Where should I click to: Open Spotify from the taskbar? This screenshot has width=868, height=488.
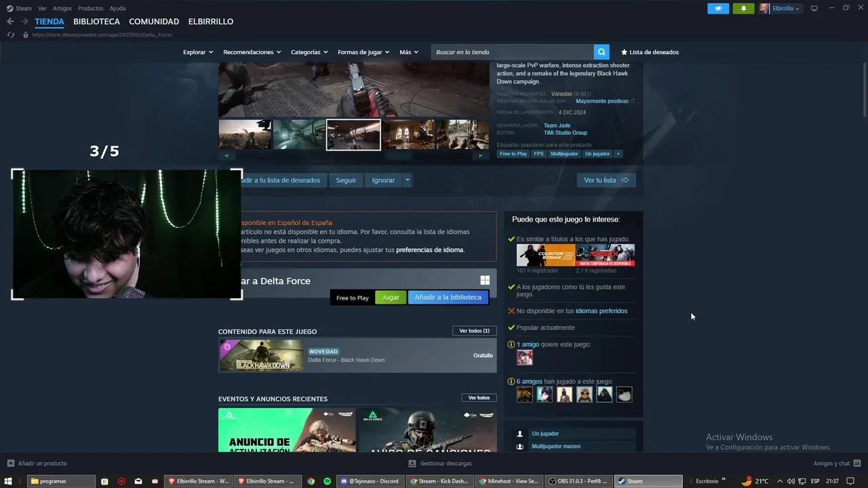coord(327,481)
